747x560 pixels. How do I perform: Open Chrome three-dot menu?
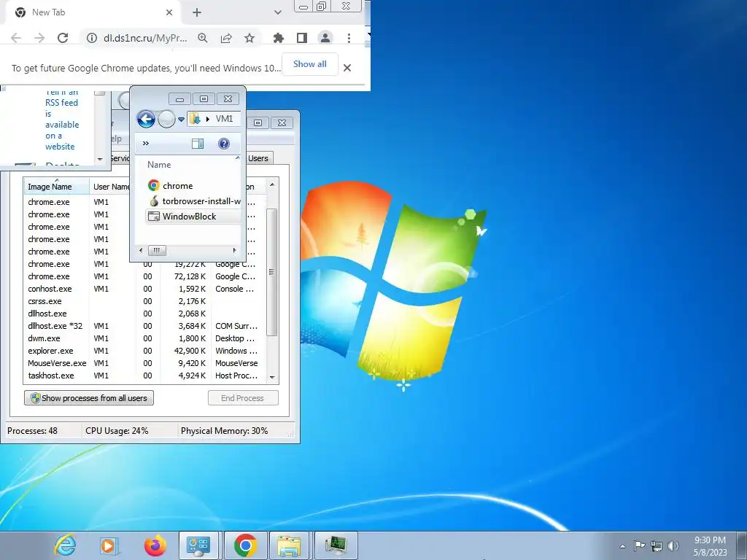(349, 38)
